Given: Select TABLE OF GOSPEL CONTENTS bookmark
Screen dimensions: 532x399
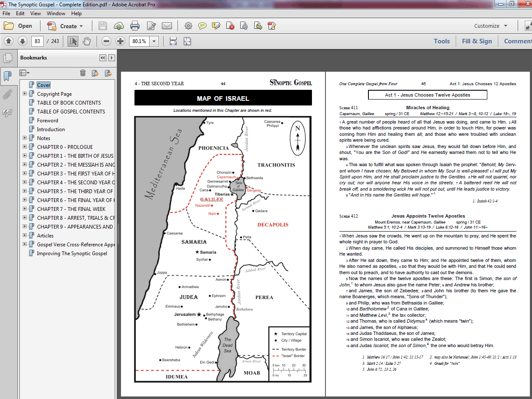Looking at the screenshot, I should [x=71, y=111].
